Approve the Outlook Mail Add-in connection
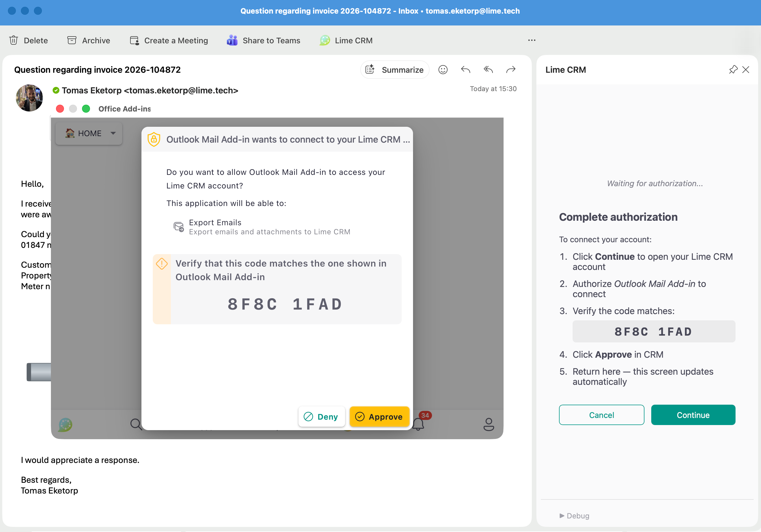761x532 pixels. 379,417
